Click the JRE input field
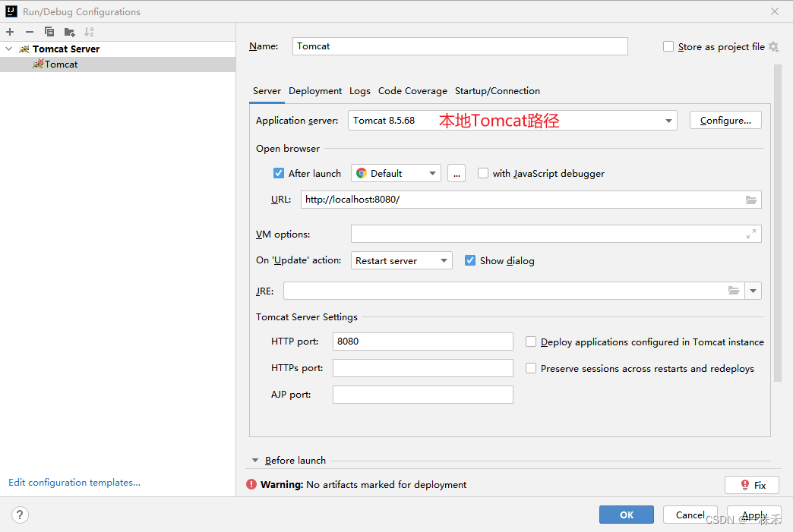Screen dimensions: 793x532 coord(513,291)
